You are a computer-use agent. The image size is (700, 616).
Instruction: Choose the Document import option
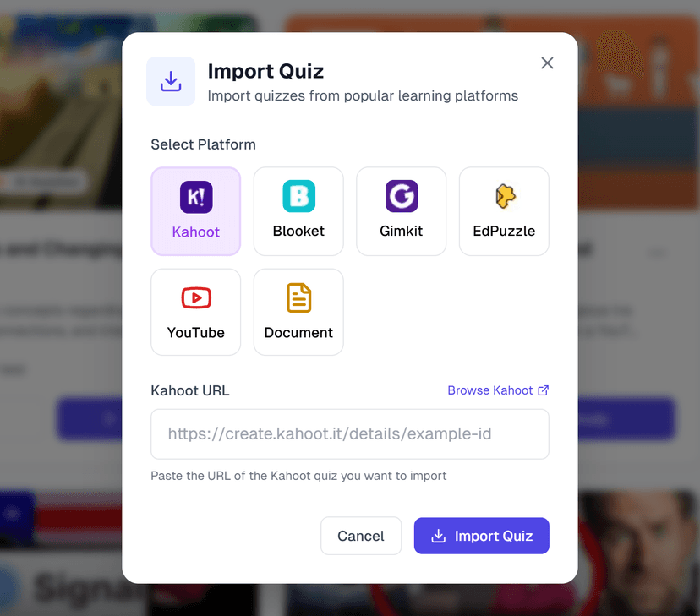298,312
